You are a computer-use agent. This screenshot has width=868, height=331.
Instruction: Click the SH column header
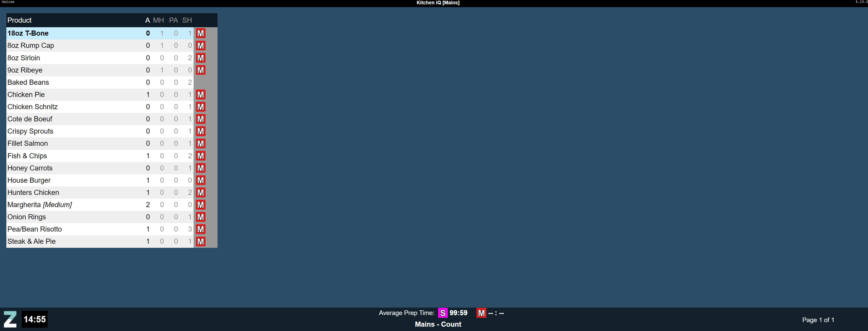coord(187,20)
